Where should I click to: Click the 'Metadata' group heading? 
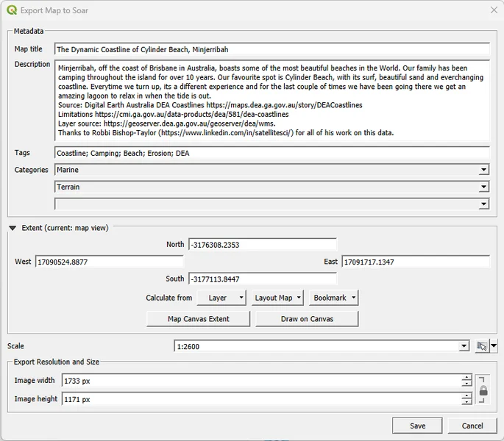pyautogui.click(x=29, y=31)
